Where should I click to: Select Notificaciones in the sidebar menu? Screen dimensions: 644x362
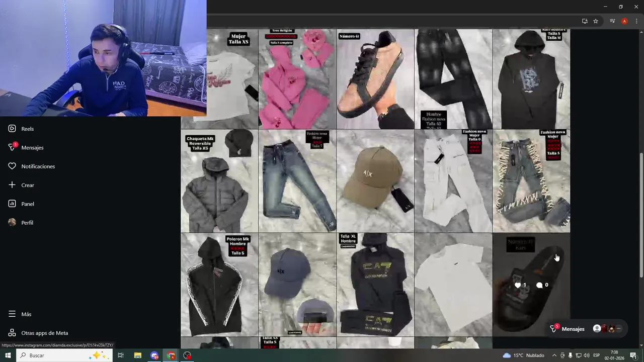38,166
